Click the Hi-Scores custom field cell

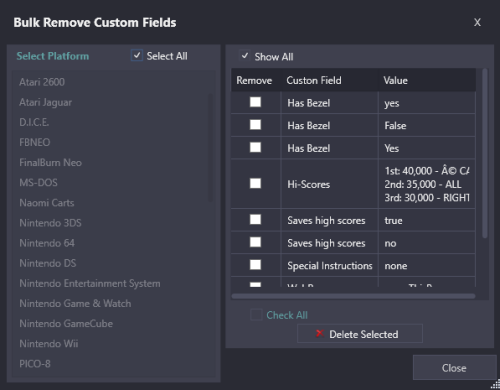(x=330, y=184)
